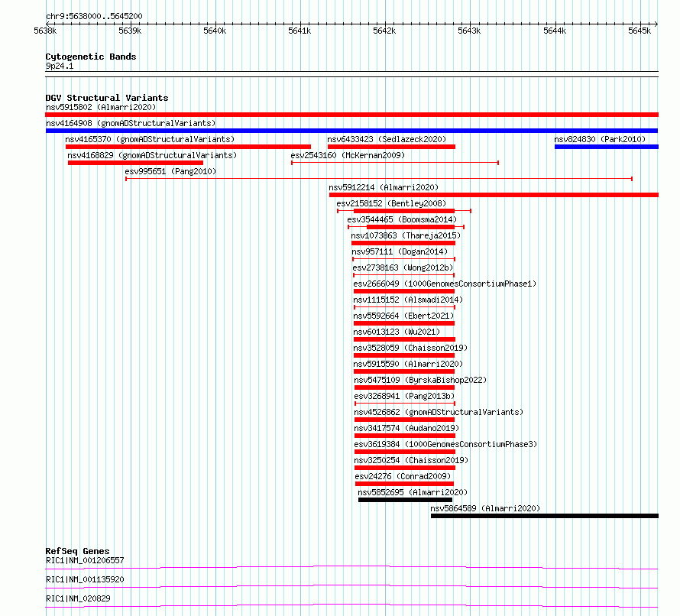
Task: Click the 5639k ruler tick label
Action: [x=130, y=31]
